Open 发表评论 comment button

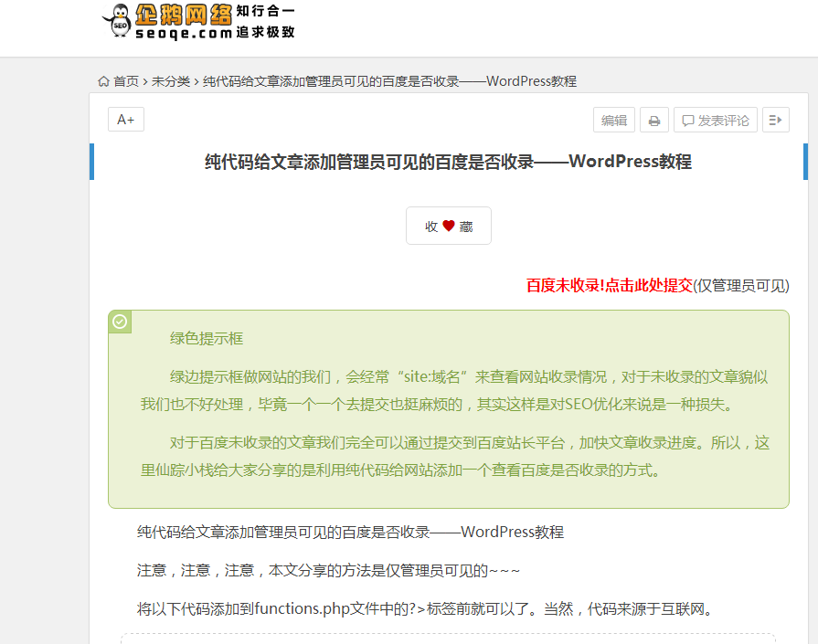tap(716, 121)
